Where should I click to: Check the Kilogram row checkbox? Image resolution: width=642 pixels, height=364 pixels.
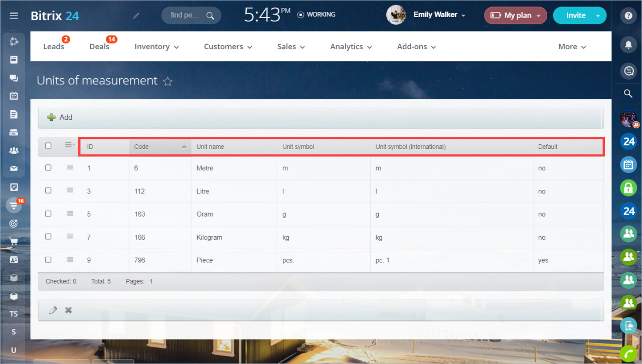coord(48,237)
